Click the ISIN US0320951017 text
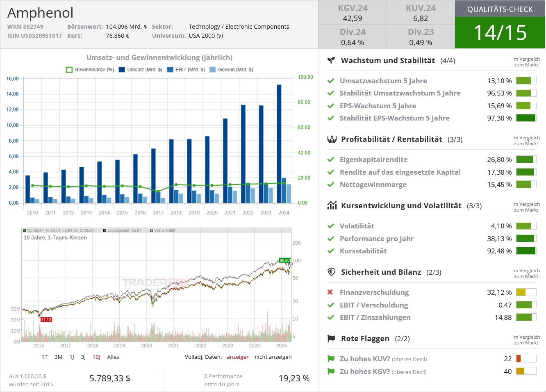 [35, 36]
